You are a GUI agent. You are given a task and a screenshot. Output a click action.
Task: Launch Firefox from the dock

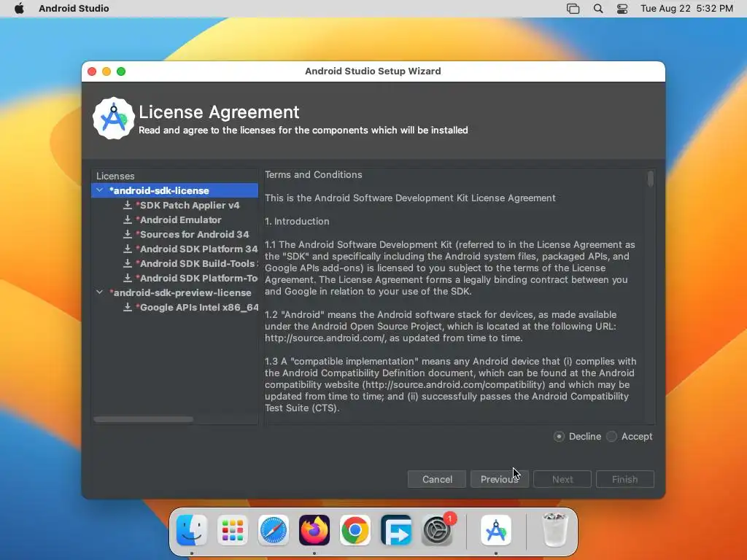tap(314, 530)
